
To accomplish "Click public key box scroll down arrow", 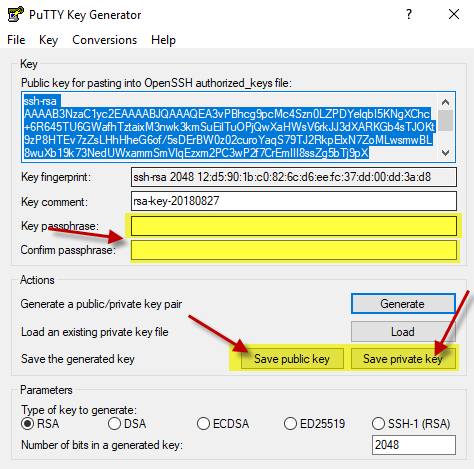I will tap(446, 153).
